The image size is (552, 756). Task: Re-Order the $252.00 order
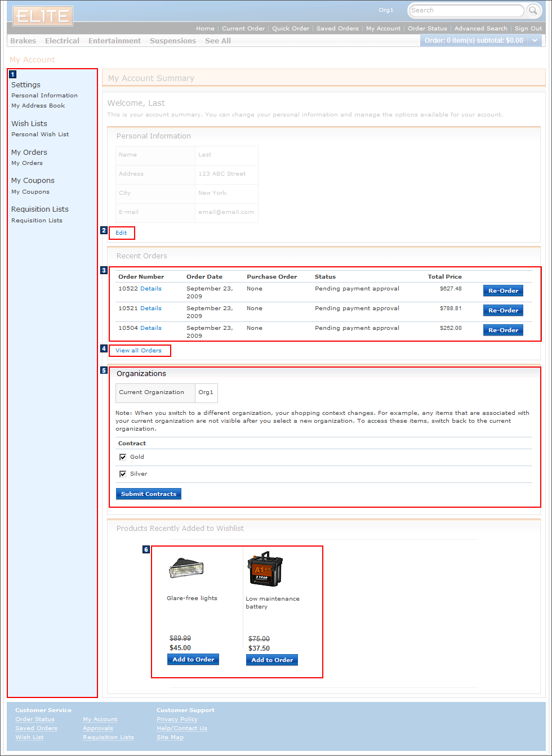(503, 330)
